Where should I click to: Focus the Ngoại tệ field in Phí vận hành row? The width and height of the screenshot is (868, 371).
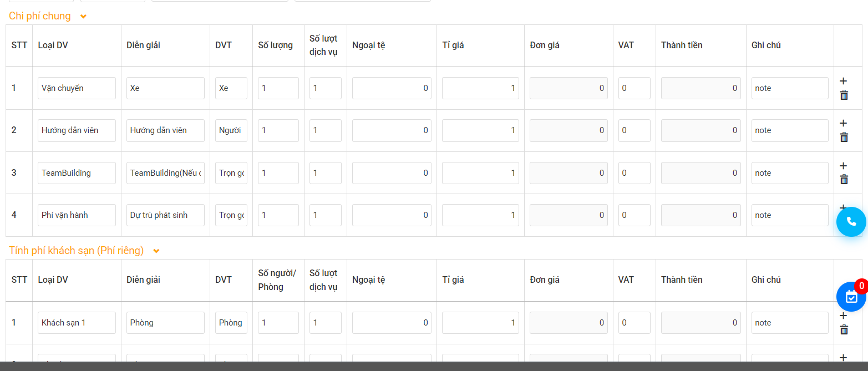[392, 215]
